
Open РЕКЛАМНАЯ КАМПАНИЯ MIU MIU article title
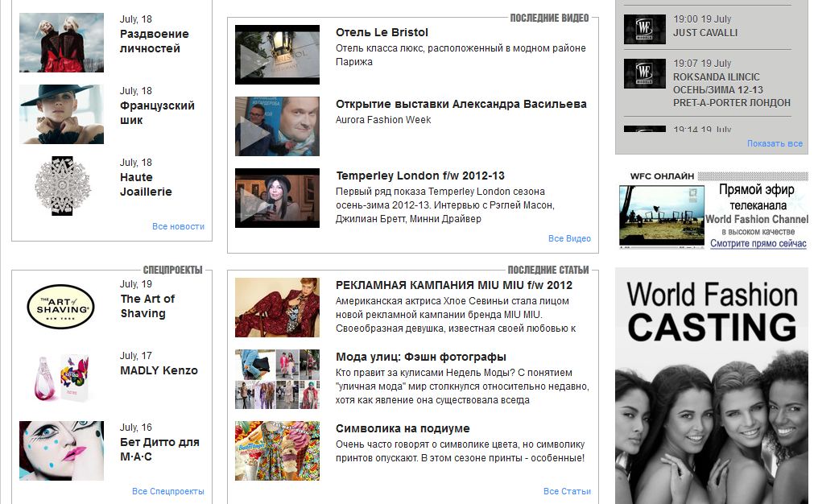click(x=454, y=285)
